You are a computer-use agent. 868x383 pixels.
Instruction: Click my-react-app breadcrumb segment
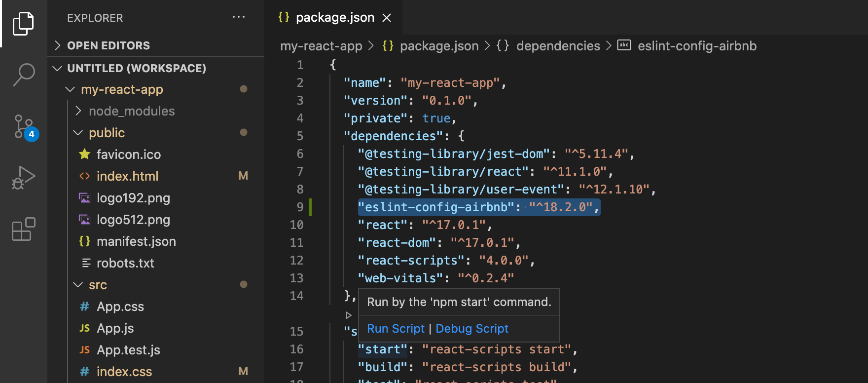[321, 46]
